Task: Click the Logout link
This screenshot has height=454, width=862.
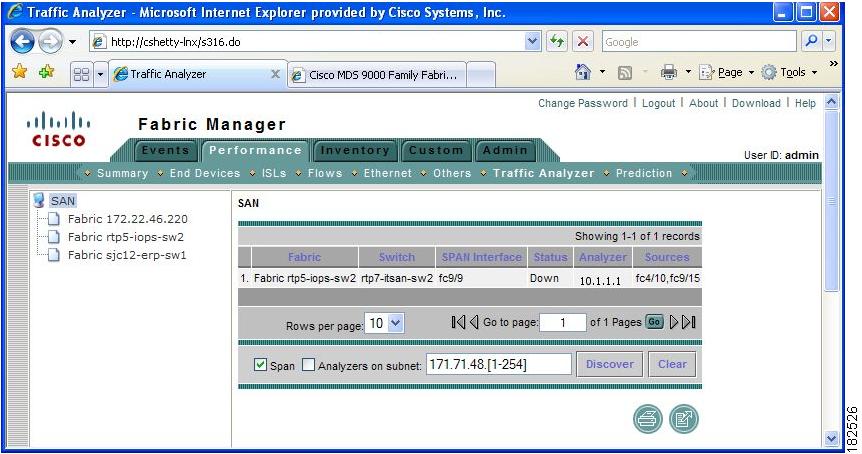Action: pos(658,103)
